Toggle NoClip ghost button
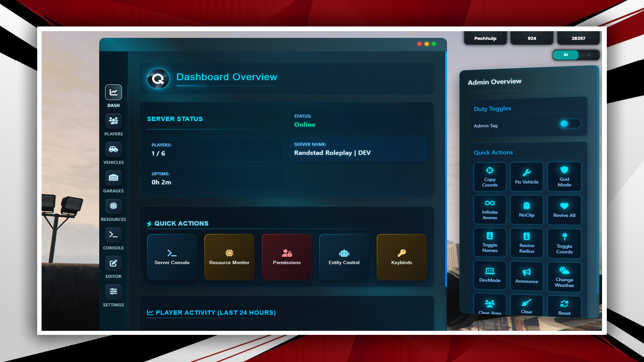644x362 pixels. (x=527, y=210)
